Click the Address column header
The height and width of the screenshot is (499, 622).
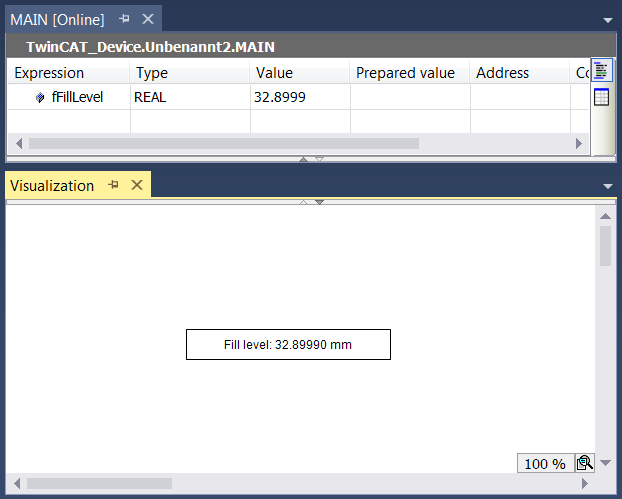click(520, 73)
